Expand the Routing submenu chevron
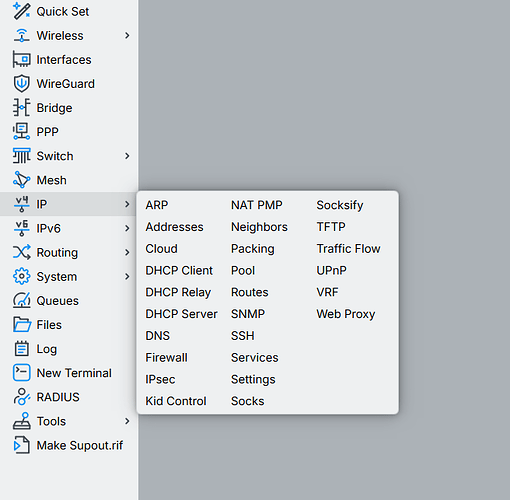The height and width of the screenshot is (500, 510). coord(127,252)
